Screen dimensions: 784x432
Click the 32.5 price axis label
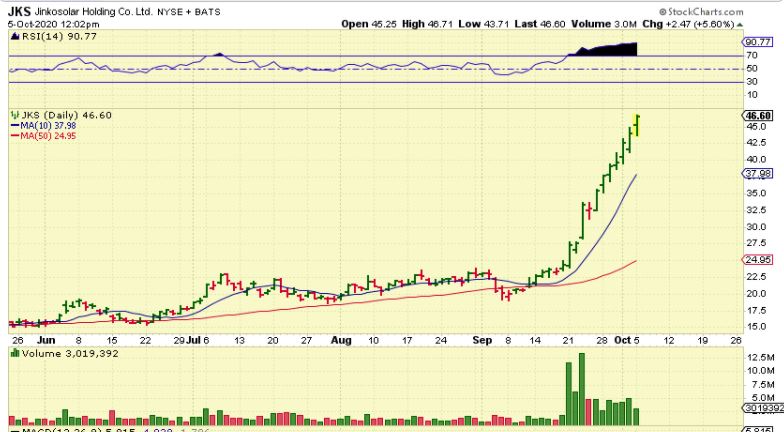pos(756,210)
